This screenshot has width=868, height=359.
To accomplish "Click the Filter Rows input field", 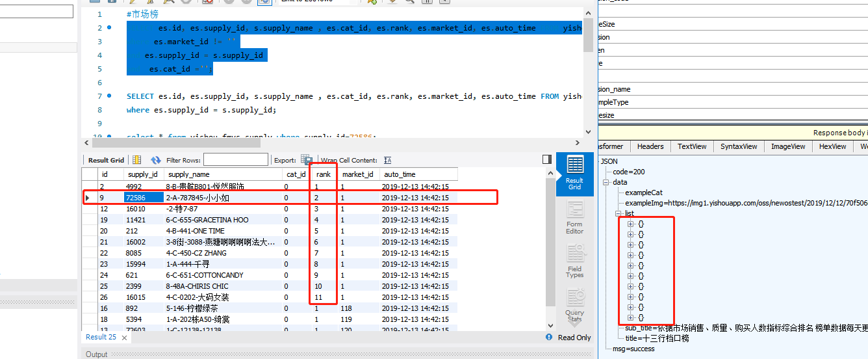I will click(x=236, y=159).
